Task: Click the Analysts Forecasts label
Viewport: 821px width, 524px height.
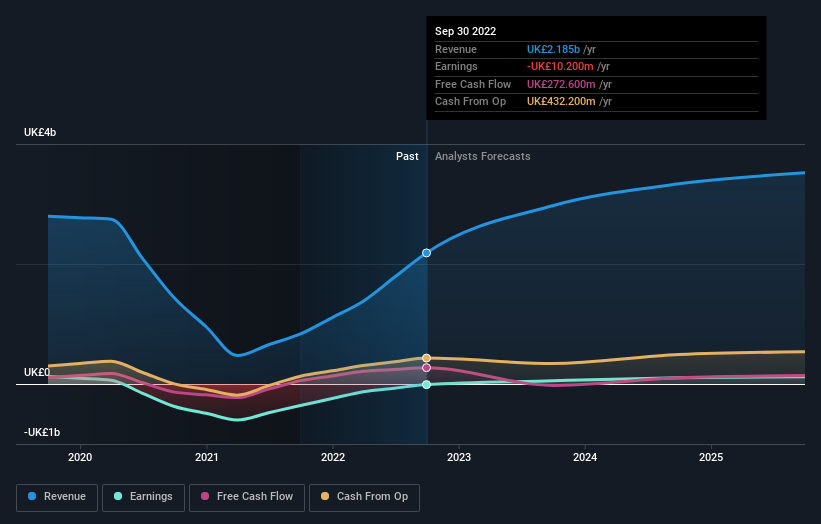Action: pos(483,157)
